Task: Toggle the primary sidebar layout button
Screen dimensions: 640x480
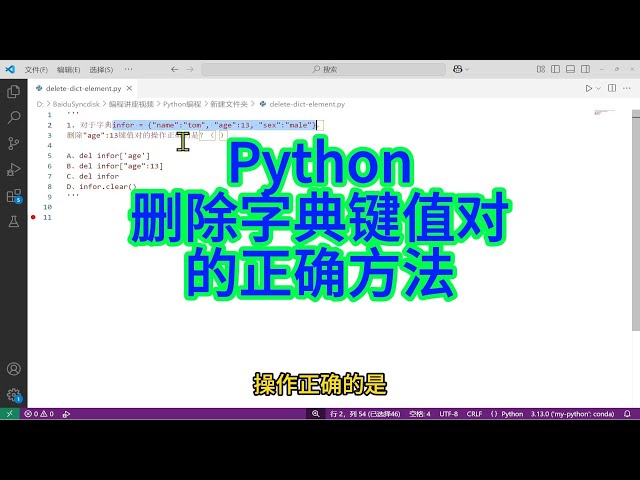Action: point(556,69)
